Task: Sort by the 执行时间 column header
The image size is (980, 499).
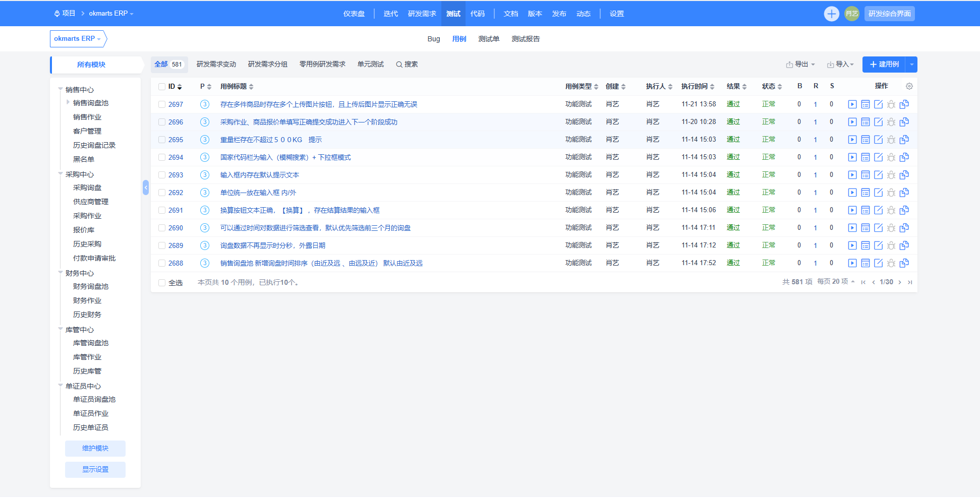Action: pos(698,87)
